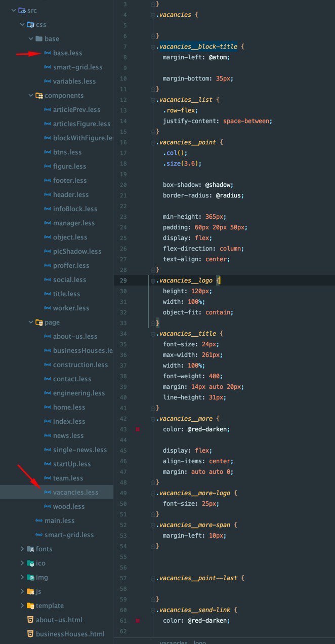The image size is (335, 644).
Task: Click red-darken color swatch on line 61
Action: tap(137, 621)
